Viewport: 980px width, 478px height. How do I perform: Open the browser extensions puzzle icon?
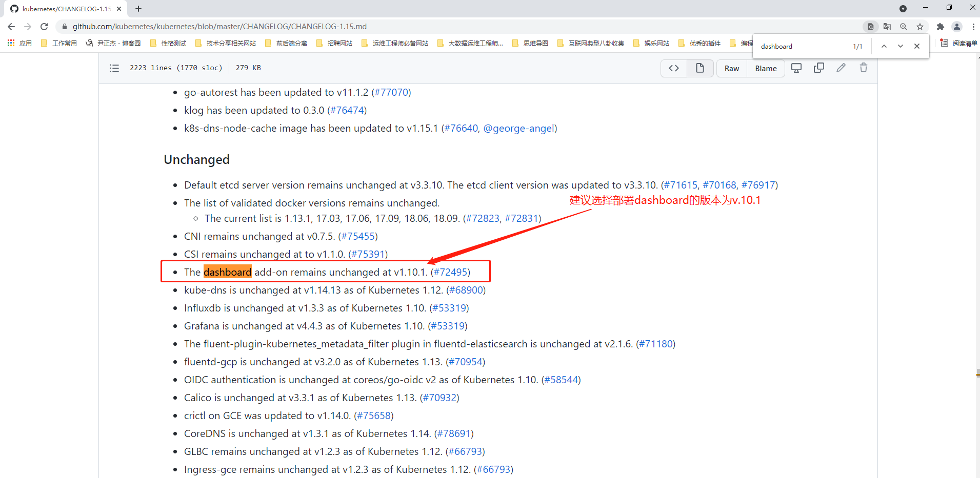(x=940, y=27)
